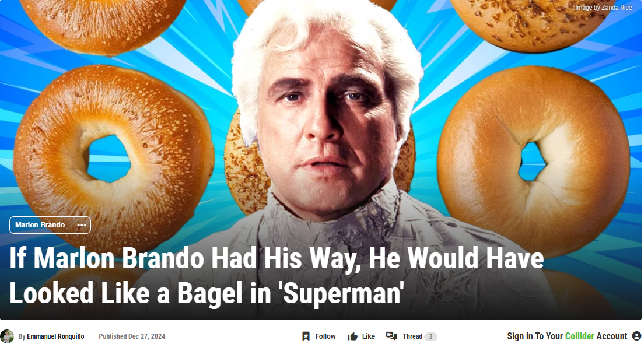This screenshot has height=351, width=644.
Task: Click the plain bagel on the right side
Action: [x=533, y=161]
